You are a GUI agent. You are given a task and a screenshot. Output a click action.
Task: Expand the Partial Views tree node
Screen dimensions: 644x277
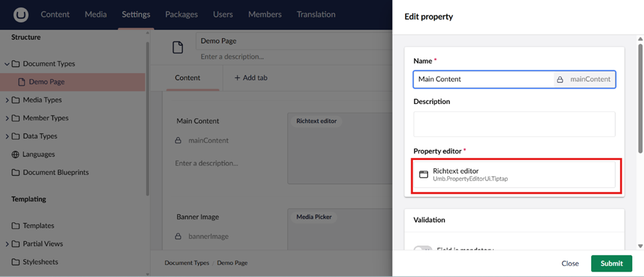click(x=7, y=243)
